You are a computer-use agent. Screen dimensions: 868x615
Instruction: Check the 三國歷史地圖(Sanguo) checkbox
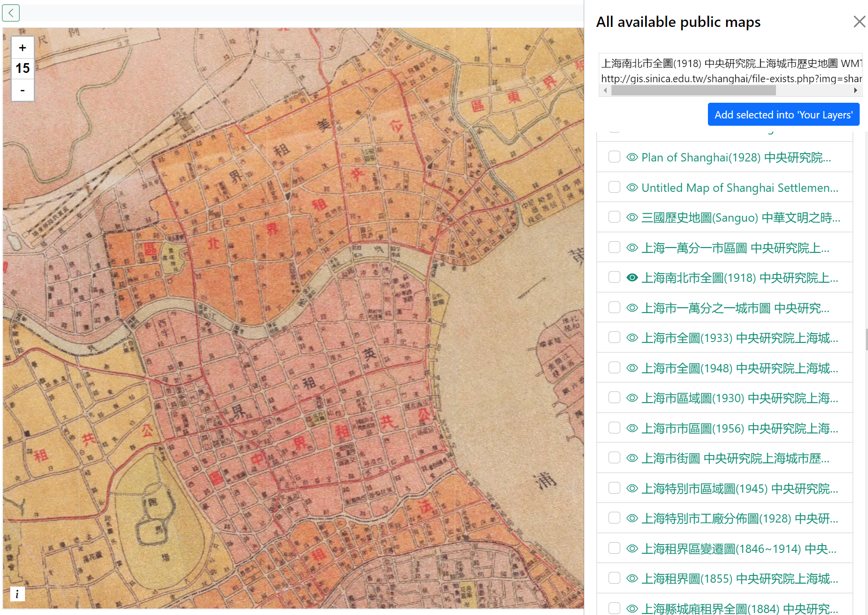coord(614,217)
